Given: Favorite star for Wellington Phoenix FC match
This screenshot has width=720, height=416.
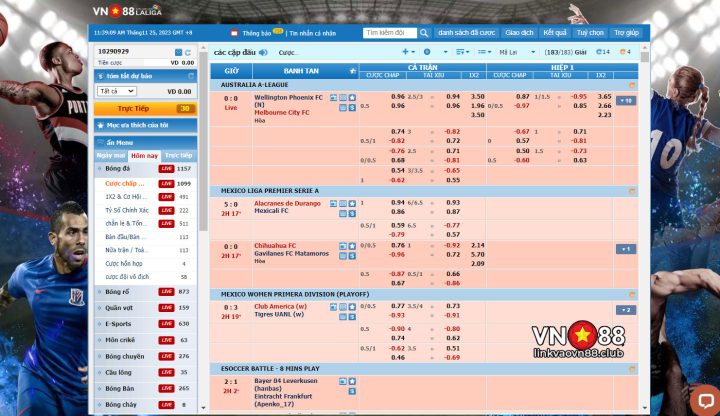Looking at the screenshot, I should point(352,98).
